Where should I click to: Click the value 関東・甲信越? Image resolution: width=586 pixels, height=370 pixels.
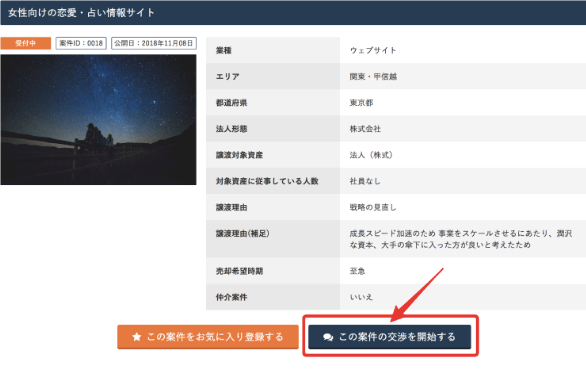point(373,77)
